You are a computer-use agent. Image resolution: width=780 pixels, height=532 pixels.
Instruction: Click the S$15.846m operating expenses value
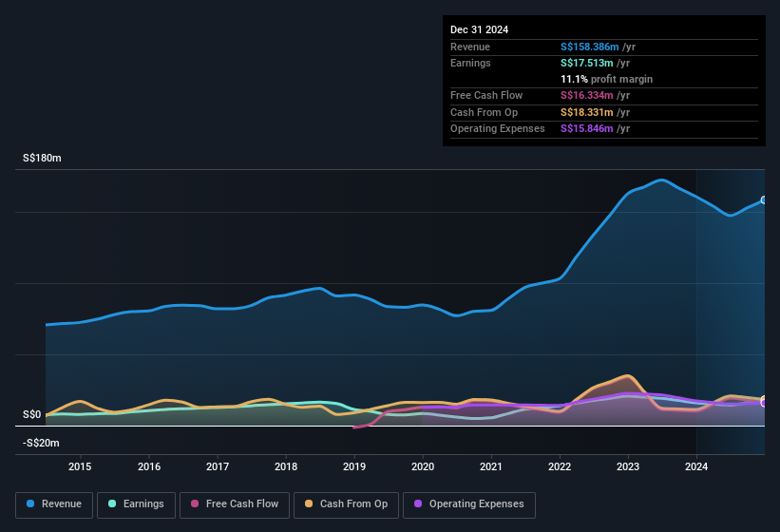[x=586, y=129]
